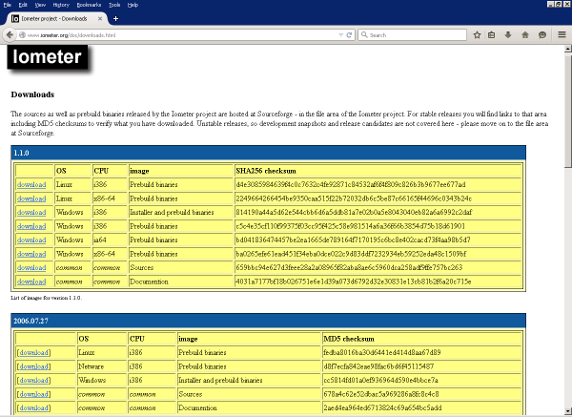Click the browser back arrow button
The width and height of the screenshot is (572, 417).
click(x=10, y=35)
